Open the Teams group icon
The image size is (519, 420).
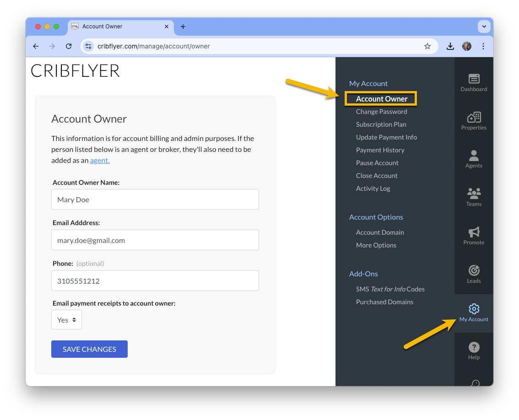point(474,193)
